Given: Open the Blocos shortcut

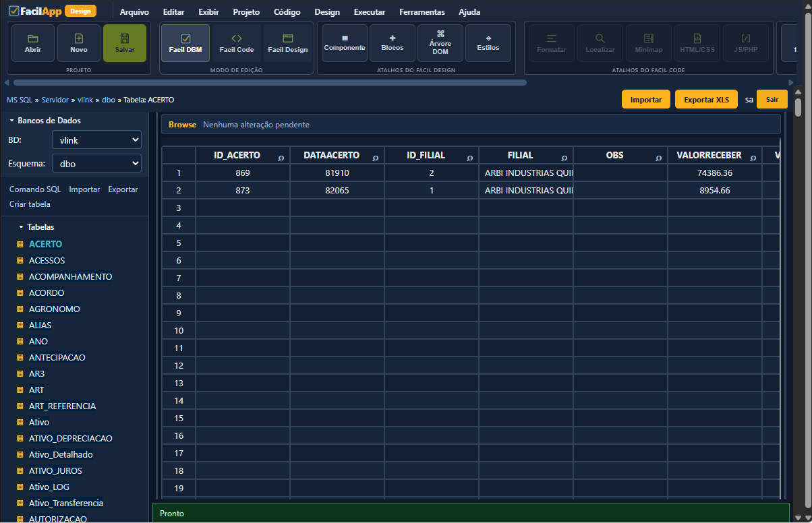Looking at the screenshot, I should pyautogui.click(x=393, y=43).
